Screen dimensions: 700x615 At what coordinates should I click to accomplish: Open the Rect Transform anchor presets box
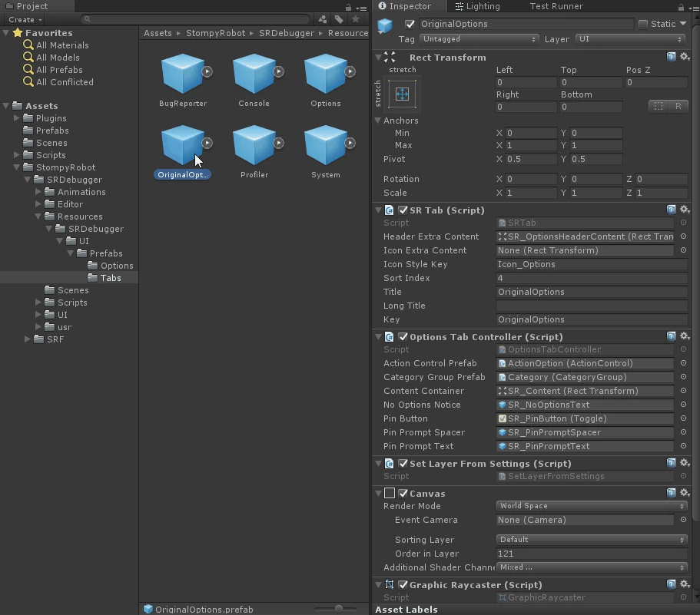402,94
